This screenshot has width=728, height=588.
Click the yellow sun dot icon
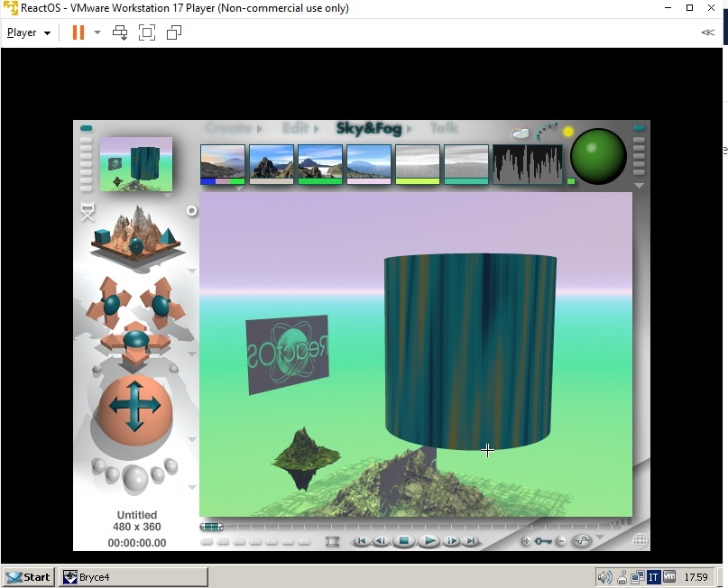coord(567,133)
